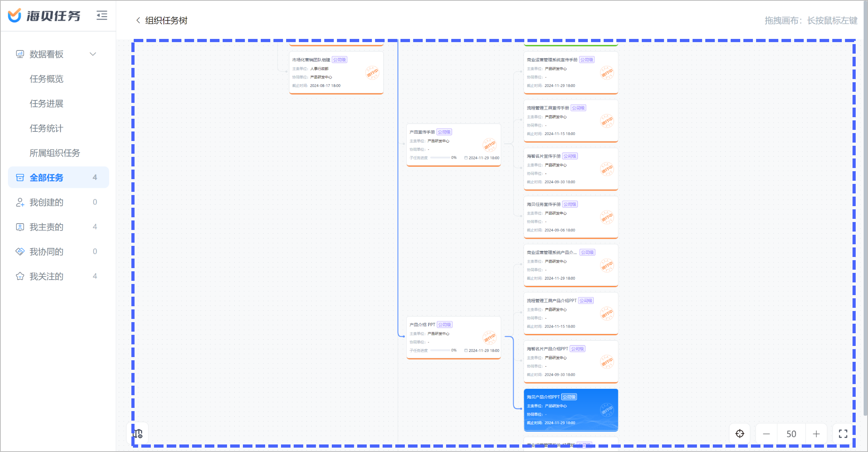Screen dimensions: 868x452
Task: Click 进行中 stamp on 海智名片宣传手册 card
Action: (607, 169)
